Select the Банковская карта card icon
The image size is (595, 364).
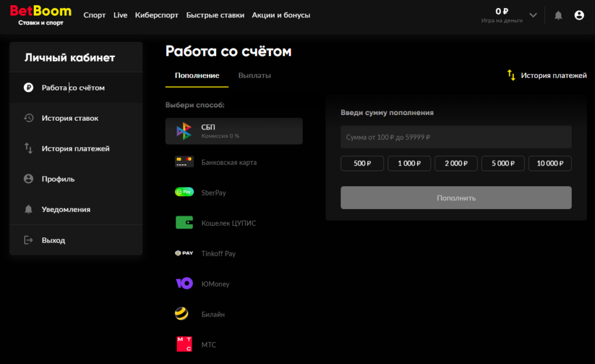[x=184, y=162]
